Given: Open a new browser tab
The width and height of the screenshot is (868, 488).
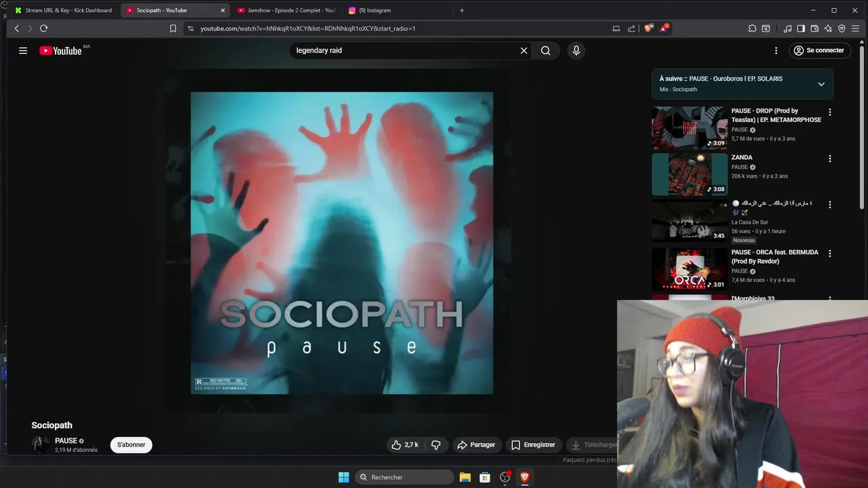Looking at the screenshot, I should pos(462,10).
